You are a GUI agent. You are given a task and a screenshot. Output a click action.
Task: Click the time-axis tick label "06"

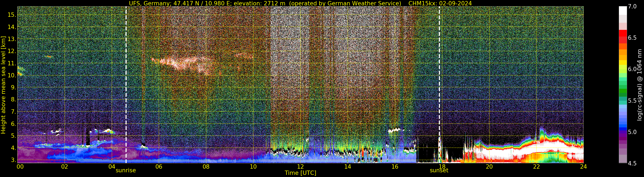point(159,167)
